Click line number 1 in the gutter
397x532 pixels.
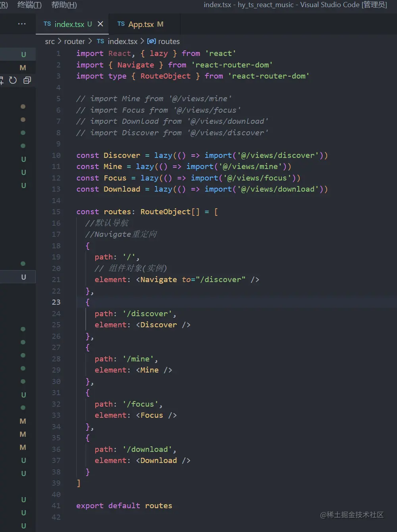tap(59, 54)
